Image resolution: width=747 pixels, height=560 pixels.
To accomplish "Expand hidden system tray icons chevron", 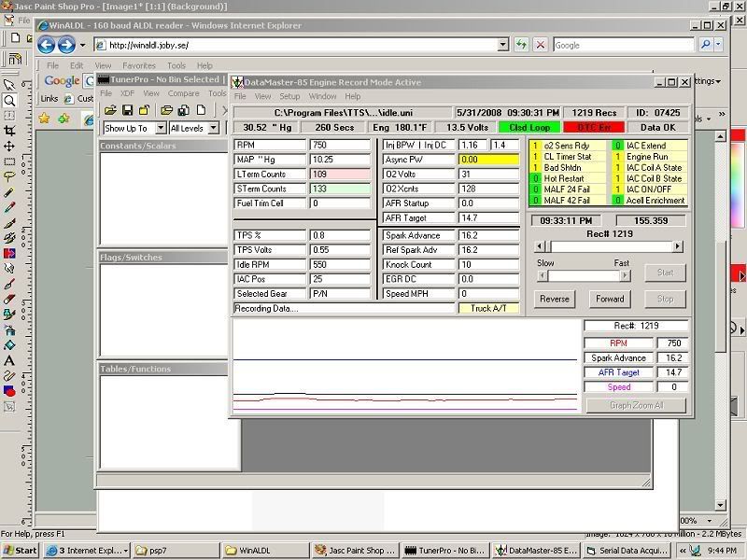I will click(683, 551).
